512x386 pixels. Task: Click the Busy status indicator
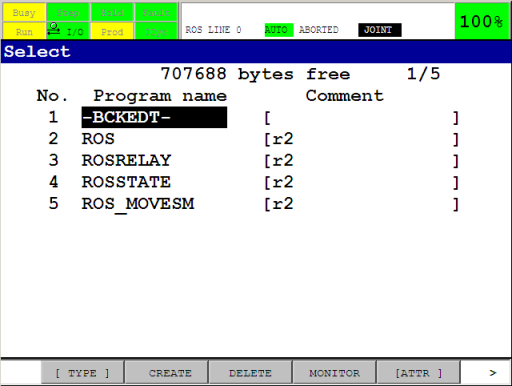pyautogui.click(x=24, y=13)
